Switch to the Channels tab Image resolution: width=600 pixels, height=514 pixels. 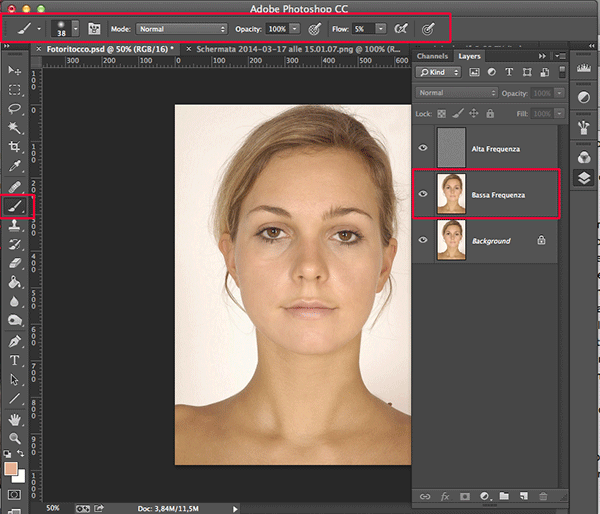coord(432,56)
